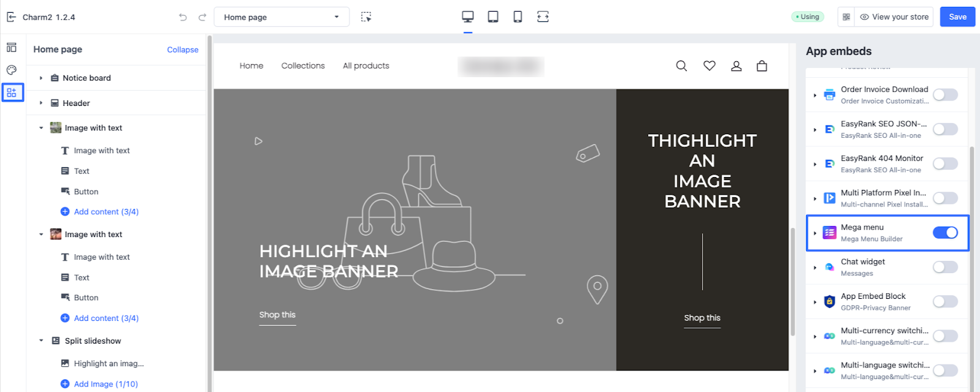980x392 pixels.
Task: Click the play icon on the banner
Action: click(258, 141)
